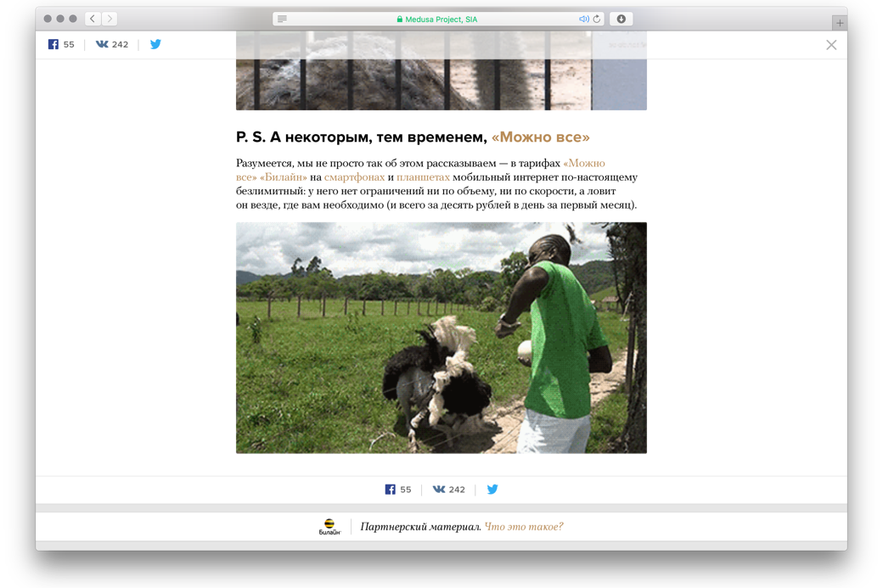Open a new tab with plus button
883x588 pixels.
point(840,23)
